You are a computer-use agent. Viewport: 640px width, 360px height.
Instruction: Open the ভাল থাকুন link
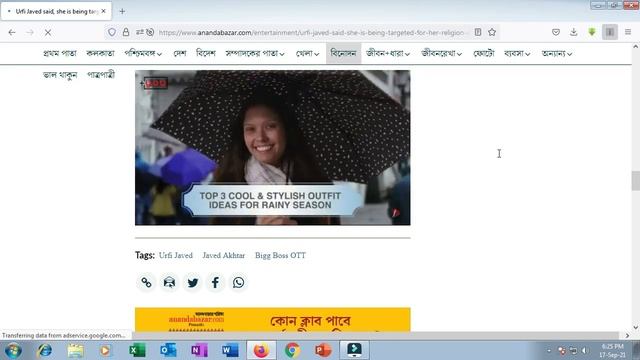pyautogui.click(x=60, y=75)
